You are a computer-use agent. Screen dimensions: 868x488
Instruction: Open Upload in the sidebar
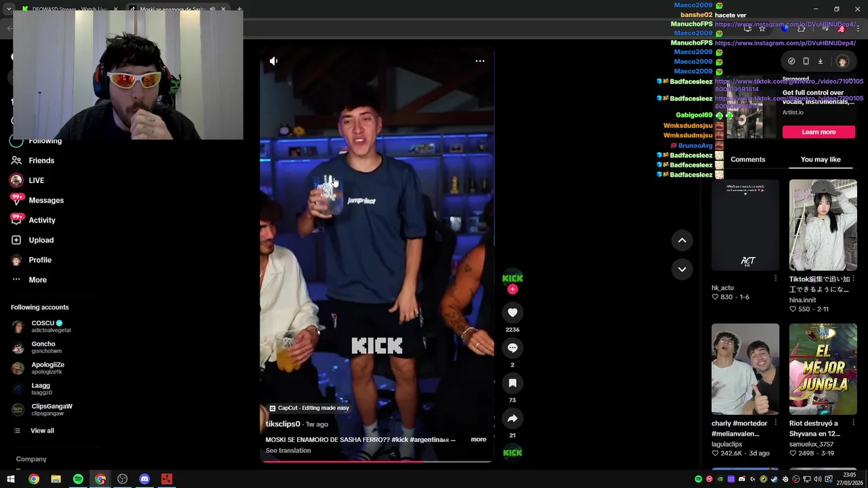click(x=41, y=240)
